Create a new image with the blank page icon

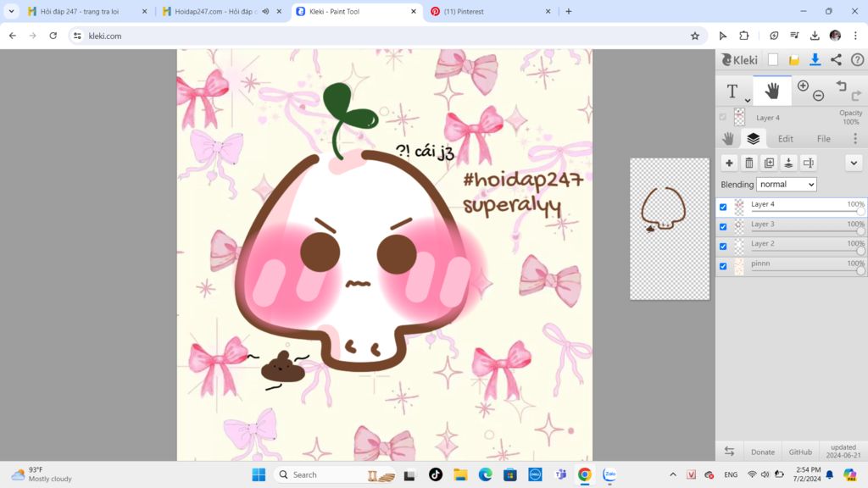click(773, 60)
